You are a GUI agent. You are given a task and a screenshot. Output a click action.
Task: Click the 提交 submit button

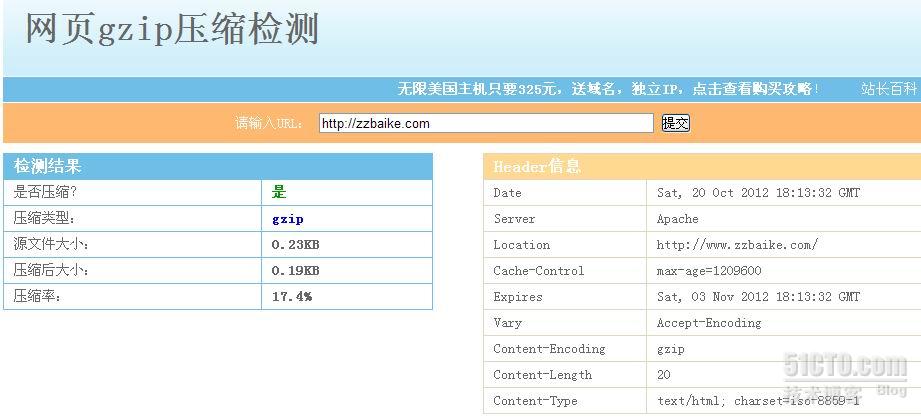click(x=675, y=123)
